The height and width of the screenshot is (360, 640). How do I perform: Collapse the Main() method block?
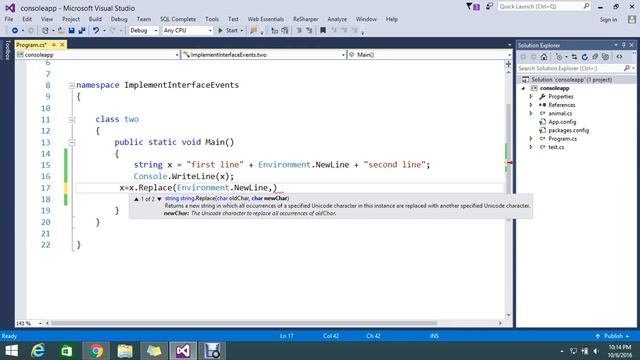(x=71, y=142)
